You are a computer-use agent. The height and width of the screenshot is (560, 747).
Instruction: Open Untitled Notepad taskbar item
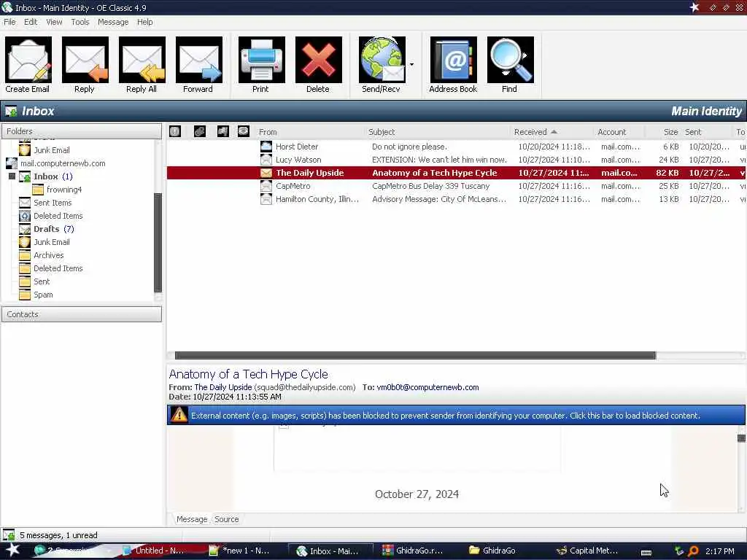point(153,551)
